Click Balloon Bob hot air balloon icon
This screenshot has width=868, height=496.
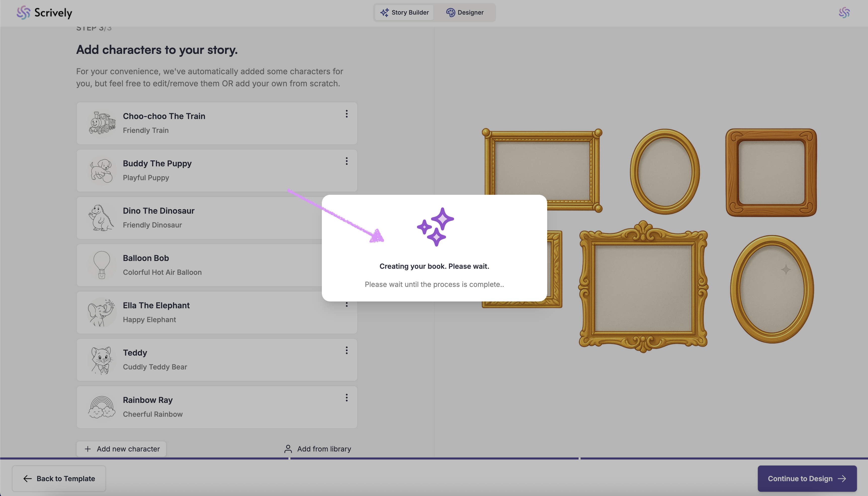[x=102, y=265]
